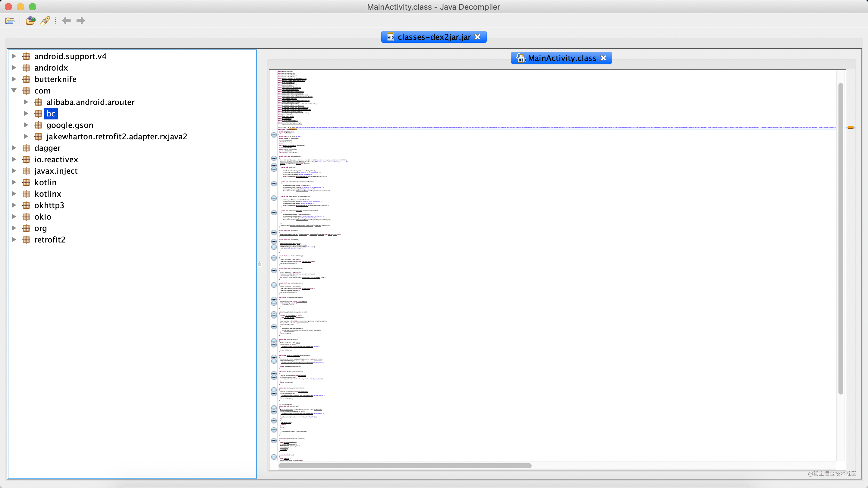Collapse the imports fold in the code view
868x488 pixels.
(274, 135)
